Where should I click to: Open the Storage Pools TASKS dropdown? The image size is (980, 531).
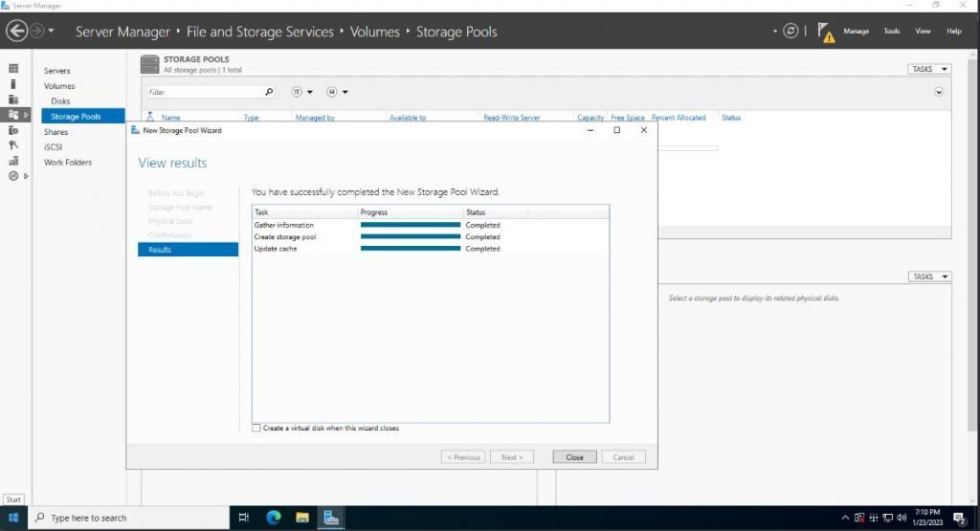tap(929, 69)
